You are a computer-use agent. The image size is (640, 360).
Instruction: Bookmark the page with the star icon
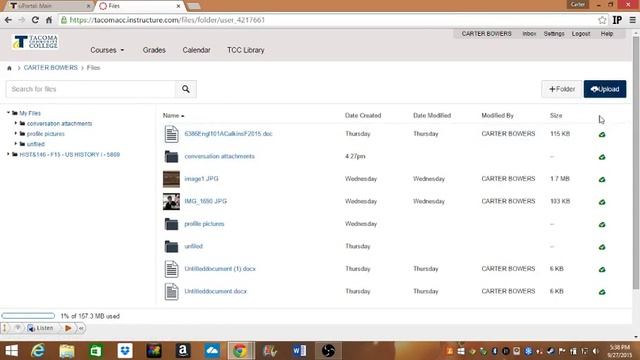602,20
